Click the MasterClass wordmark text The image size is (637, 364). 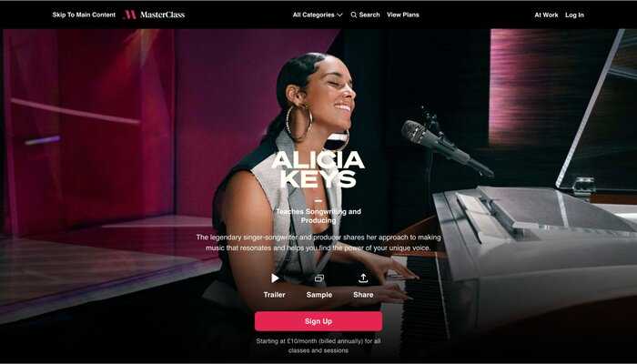[x=162, y=15]
